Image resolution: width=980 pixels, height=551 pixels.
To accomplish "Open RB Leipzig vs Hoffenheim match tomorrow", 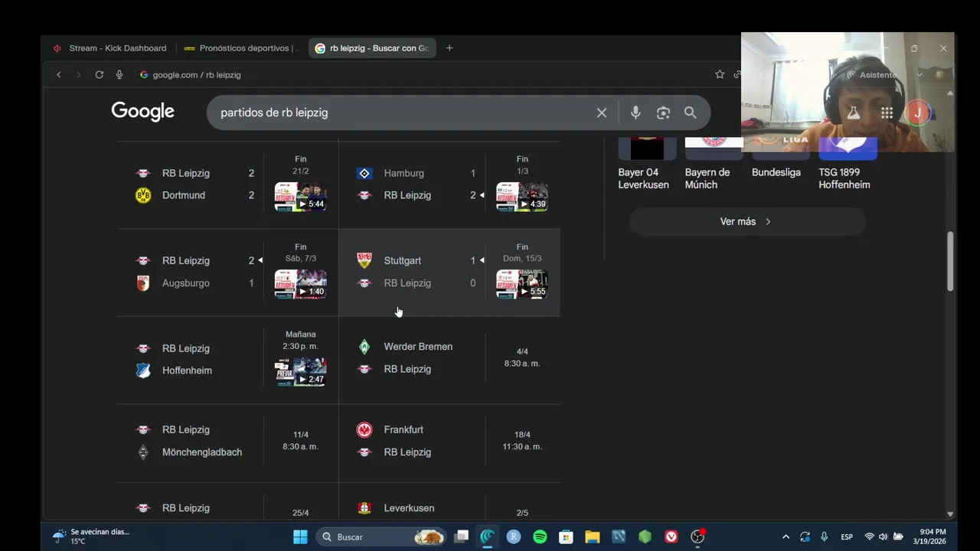I will [227, 360].
